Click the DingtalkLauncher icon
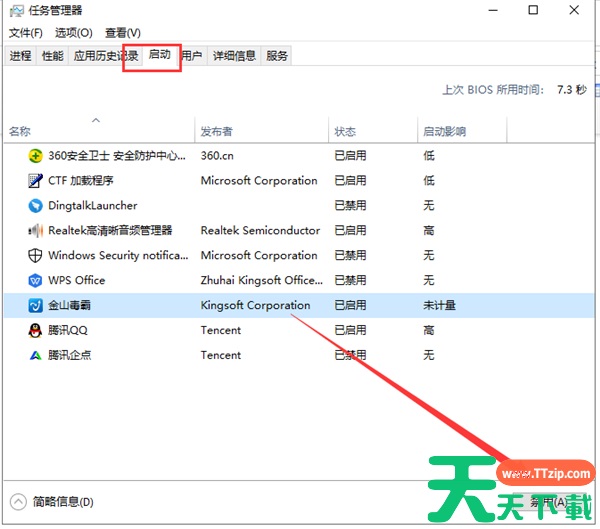 pos(36,206)
